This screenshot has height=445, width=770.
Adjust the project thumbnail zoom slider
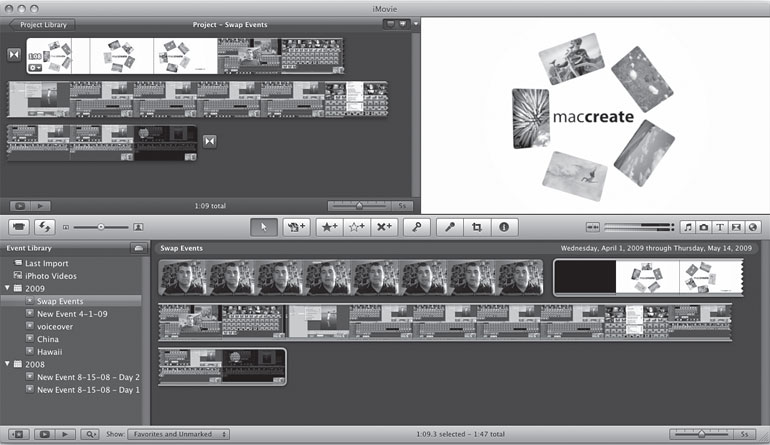359,206
